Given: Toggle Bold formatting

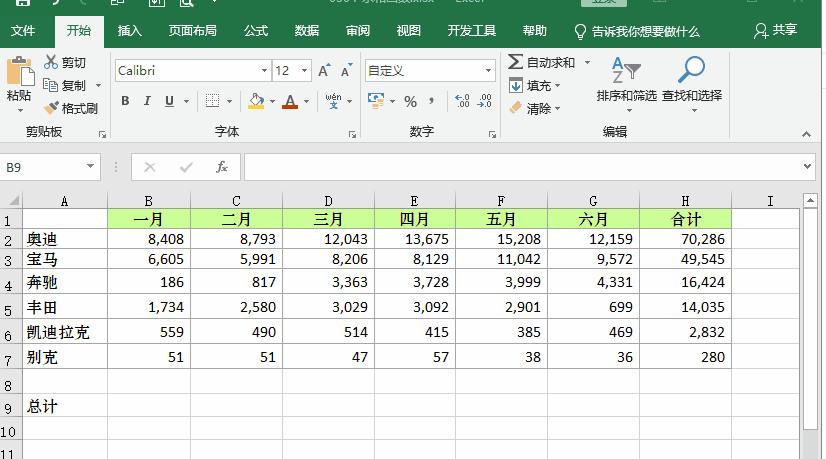Looking at the screenshot, I should [125, 101].
